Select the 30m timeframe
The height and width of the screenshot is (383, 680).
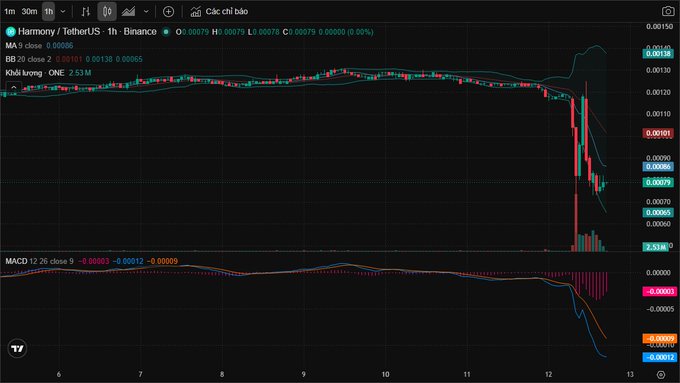coord(29,12)
